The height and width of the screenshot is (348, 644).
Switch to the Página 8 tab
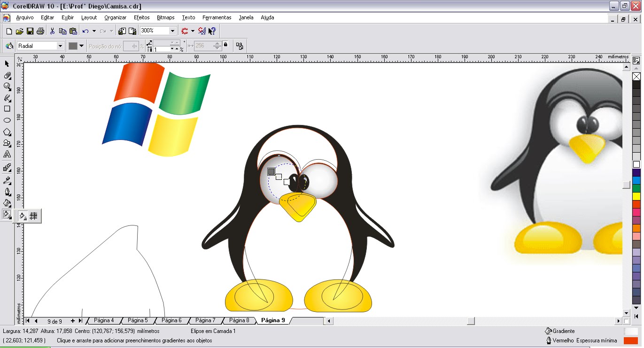click(239, 320)
